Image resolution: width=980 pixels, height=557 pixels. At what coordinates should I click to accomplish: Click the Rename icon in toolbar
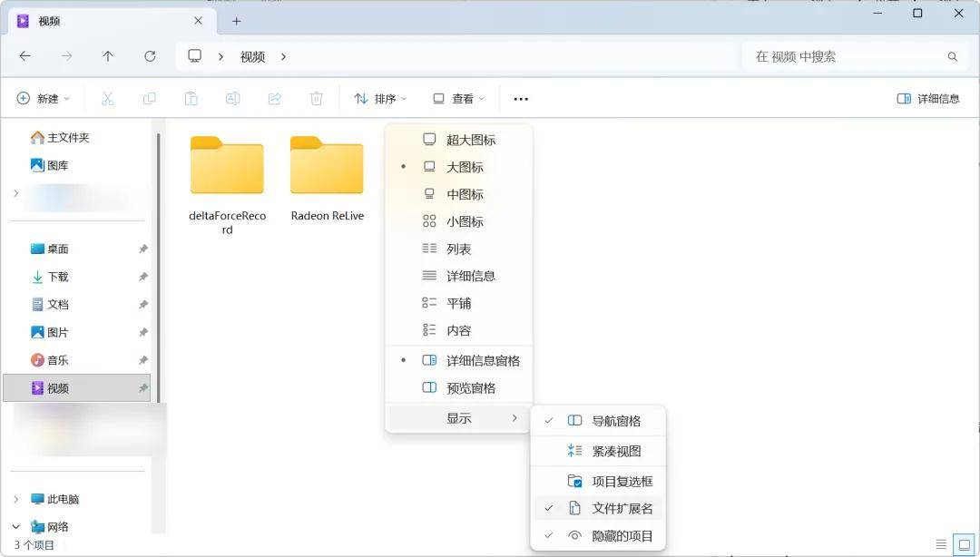tap(232, 99)
